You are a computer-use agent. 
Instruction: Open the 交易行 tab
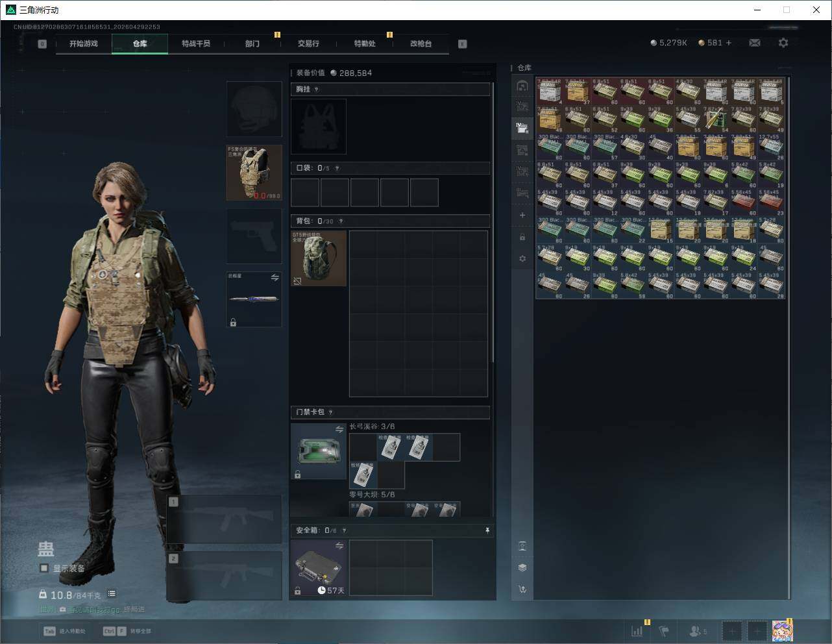click(308, 43)
